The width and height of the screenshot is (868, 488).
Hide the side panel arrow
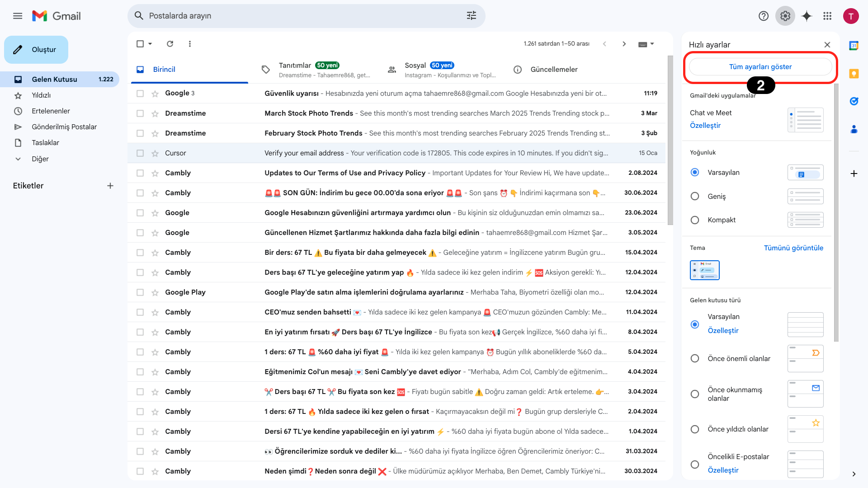[x=854, y=474]
